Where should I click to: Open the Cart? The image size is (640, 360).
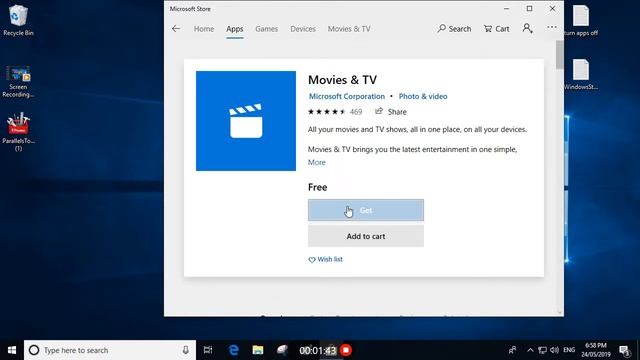(496, 29)
